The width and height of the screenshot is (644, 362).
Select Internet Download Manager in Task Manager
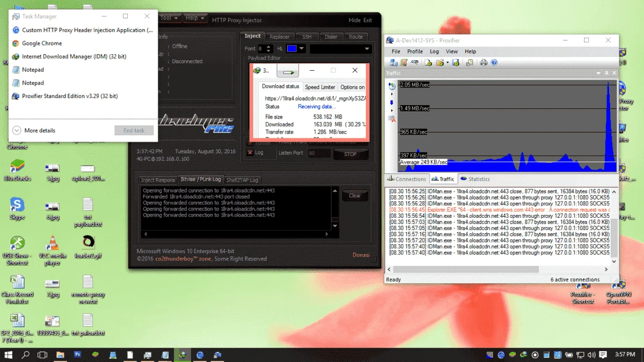pyautogui.click(x=74, y=56)
